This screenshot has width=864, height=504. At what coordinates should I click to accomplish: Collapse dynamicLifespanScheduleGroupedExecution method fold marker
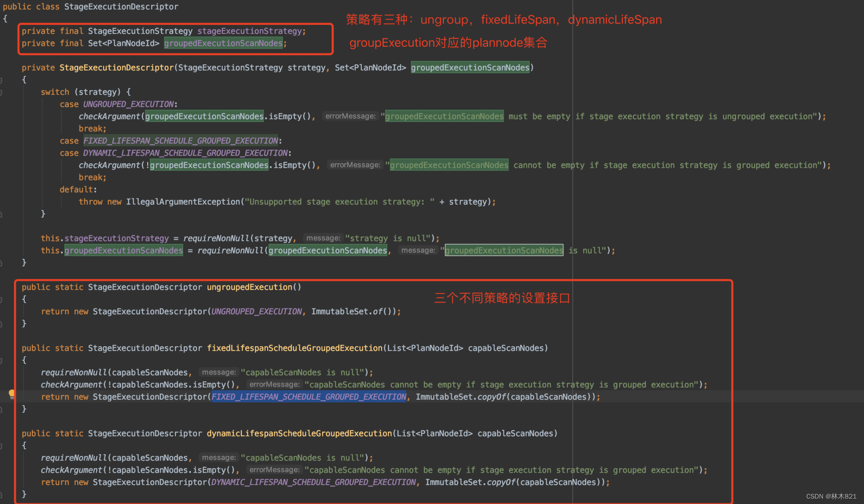pos(1,446)
